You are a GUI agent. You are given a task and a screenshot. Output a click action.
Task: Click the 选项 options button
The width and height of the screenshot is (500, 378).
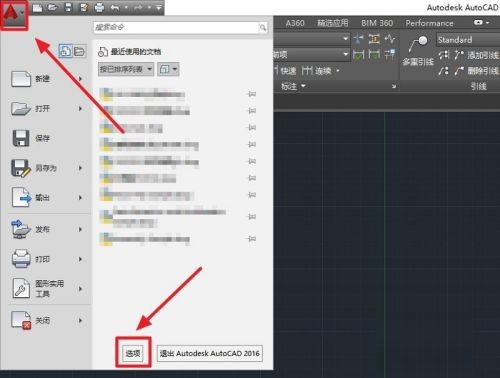[x=133, y=353]
